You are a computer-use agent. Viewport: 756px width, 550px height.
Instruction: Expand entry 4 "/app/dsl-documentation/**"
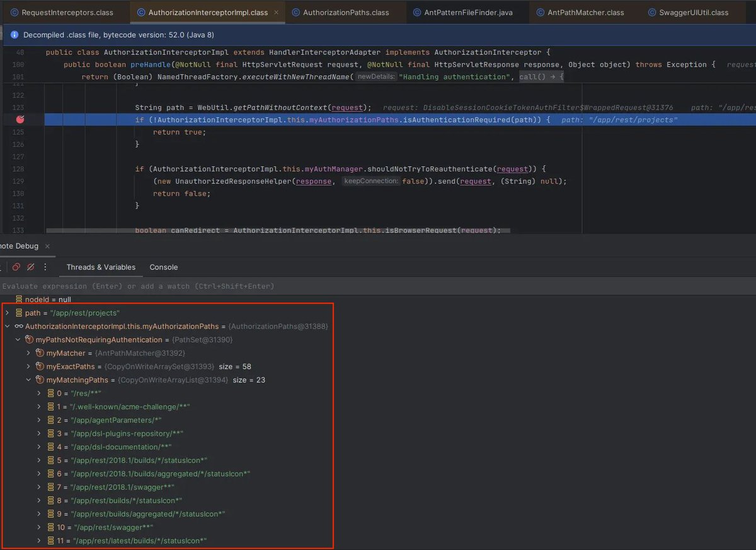coord(40,447)
